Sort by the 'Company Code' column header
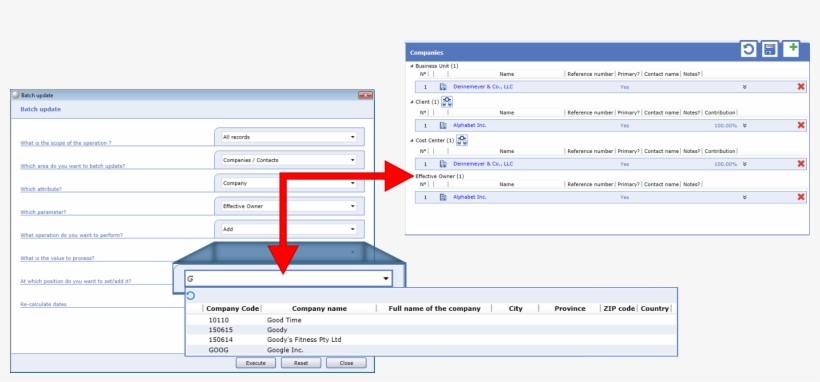 click(x=233, y=309)
